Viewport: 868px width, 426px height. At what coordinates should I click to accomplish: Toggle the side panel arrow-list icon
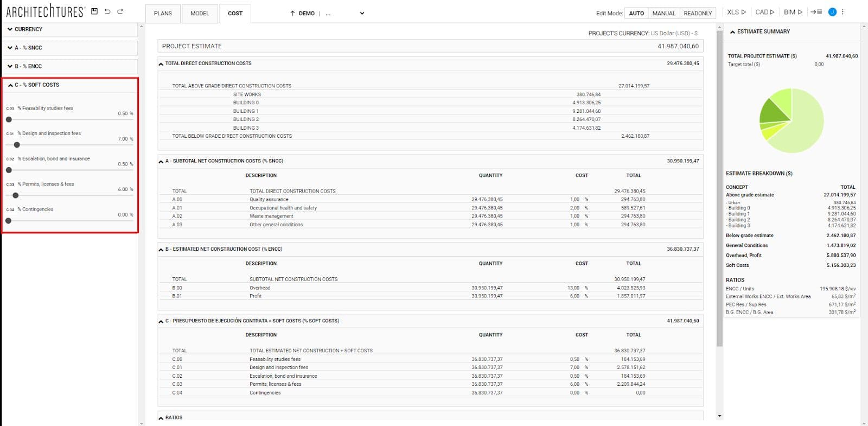pos(816,12)
